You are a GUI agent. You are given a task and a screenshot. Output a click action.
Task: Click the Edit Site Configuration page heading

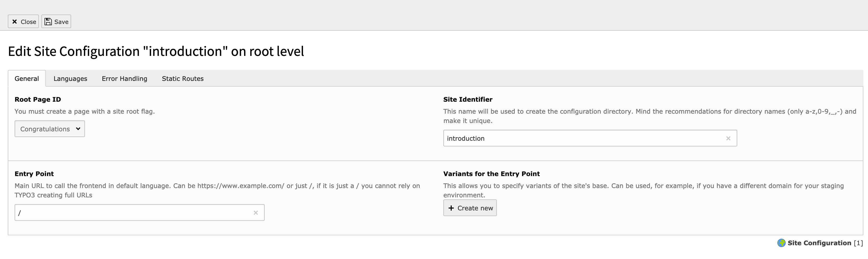click(x=156, y=51)
